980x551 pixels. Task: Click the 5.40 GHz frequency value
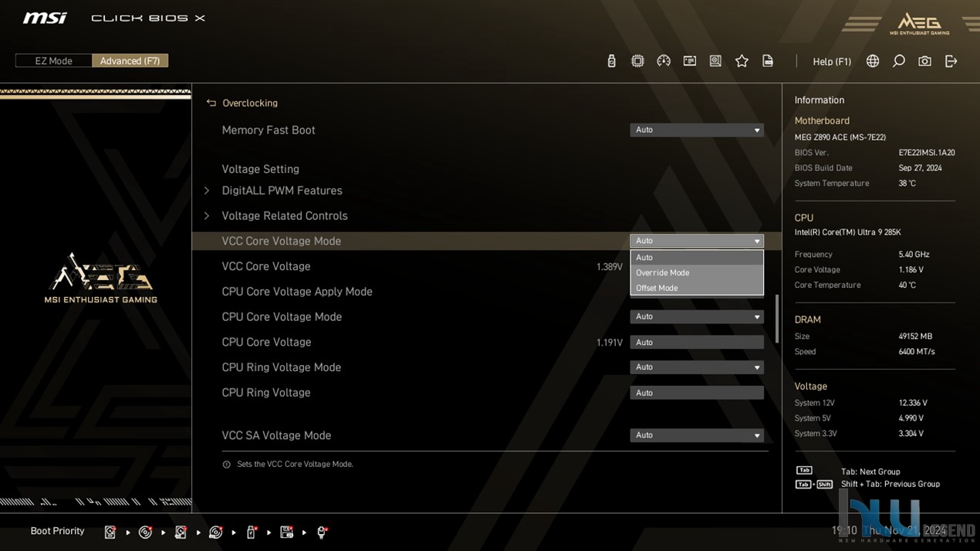914,255
